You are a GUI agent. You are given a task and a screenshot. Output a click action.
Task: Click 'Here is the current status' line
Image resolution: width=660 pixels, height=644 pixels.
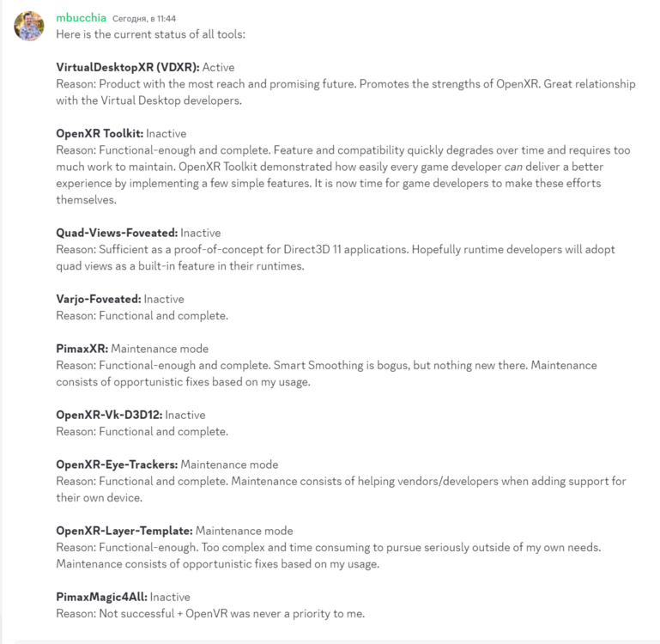point(150,33)
